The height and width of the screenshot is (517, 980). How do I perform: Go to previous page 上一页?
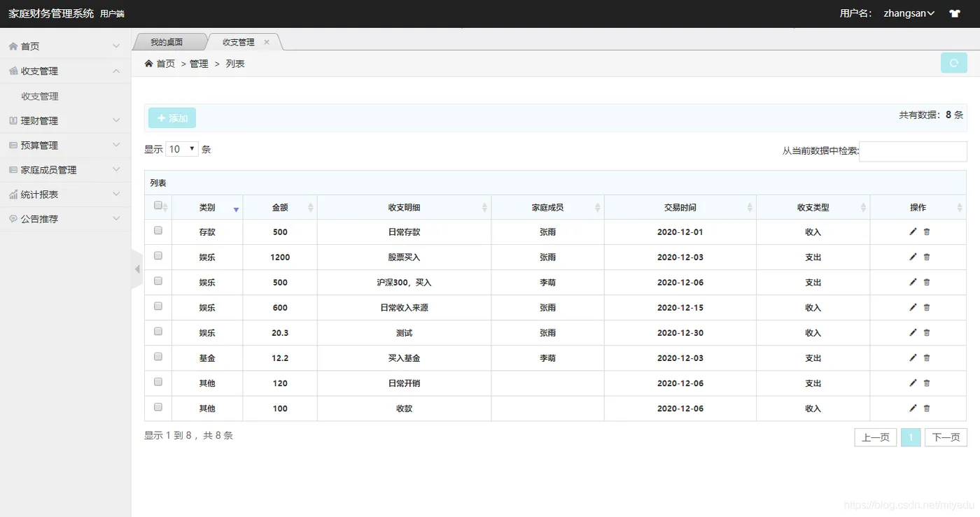(x=876, y=437)
